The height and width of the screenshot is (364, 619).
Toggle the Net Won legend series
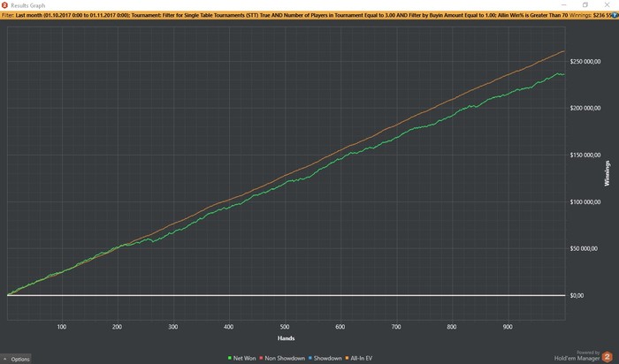[x=241, y=358]
